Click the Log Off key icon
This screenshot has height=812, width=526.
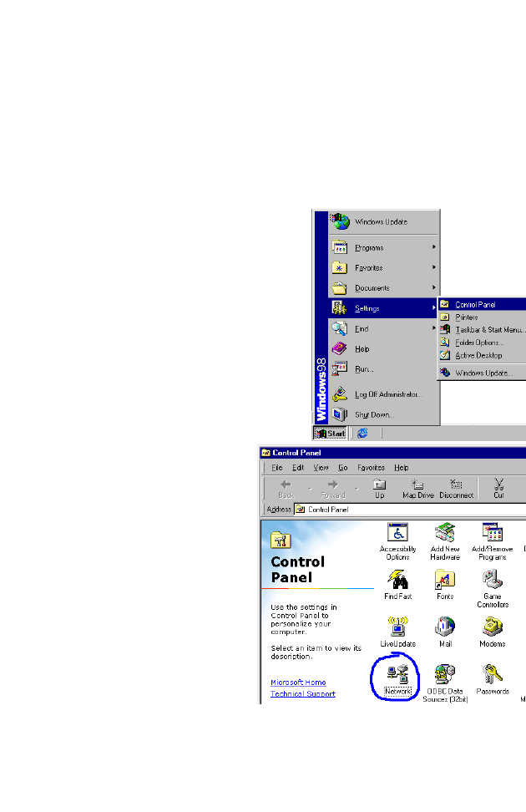[x=339, y=393]
